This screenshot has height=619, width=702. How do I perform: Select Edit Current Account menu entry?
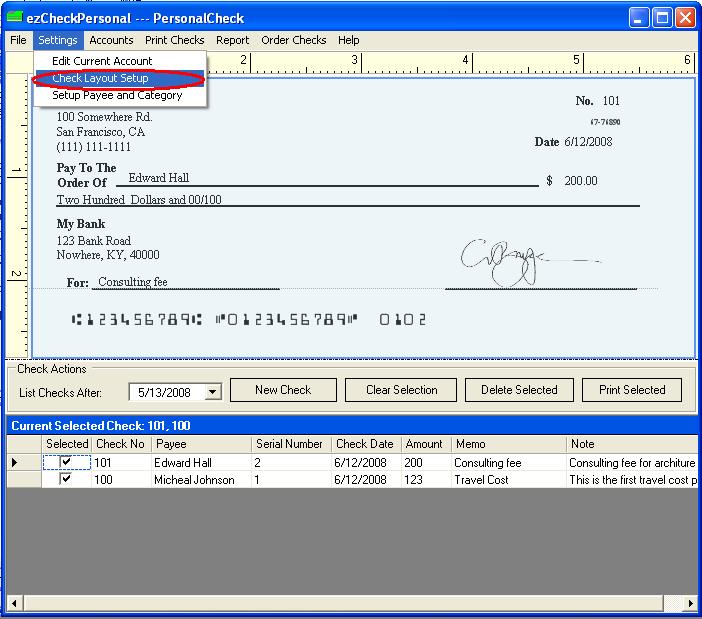(102, 61)
